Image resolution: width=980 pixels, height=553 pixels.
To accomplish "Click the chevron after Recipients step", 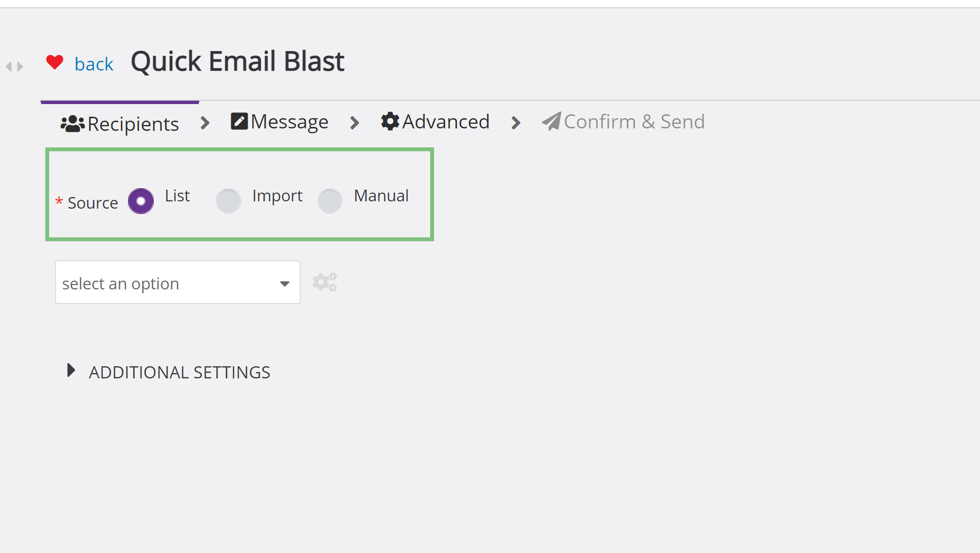I will point(205,123).
